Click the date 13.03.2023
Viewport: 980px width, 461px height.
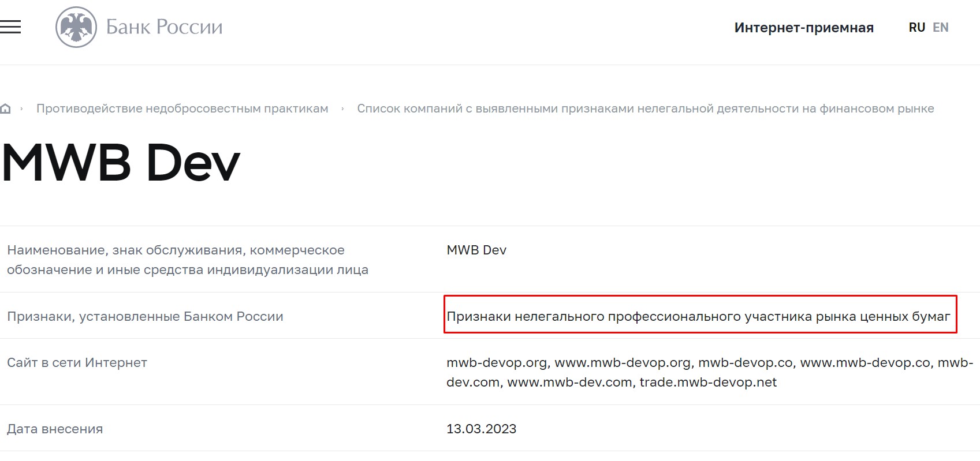[481, 429]
